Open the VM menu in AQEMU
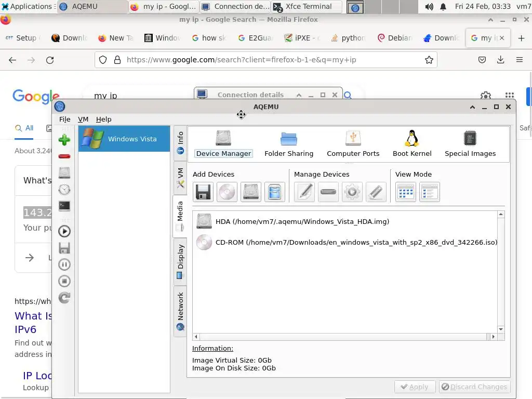 83,119
